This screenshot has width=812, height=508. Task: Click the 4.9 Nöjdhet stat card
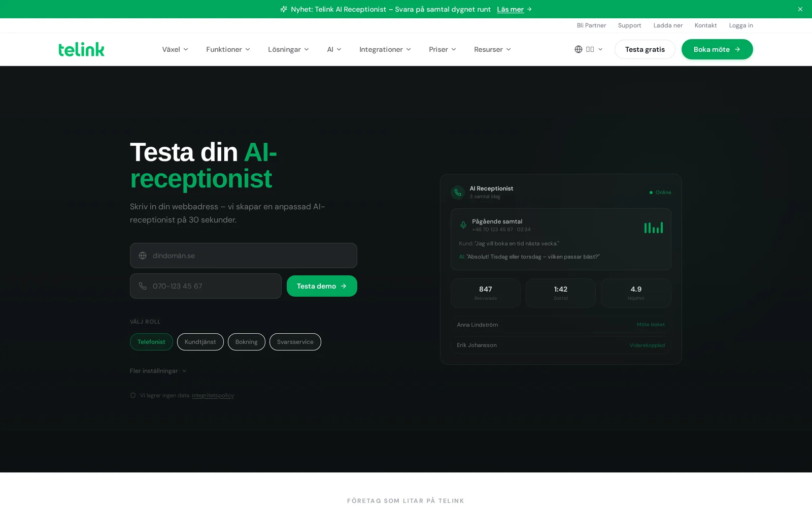pyautogui.click(x=636, y=293)
